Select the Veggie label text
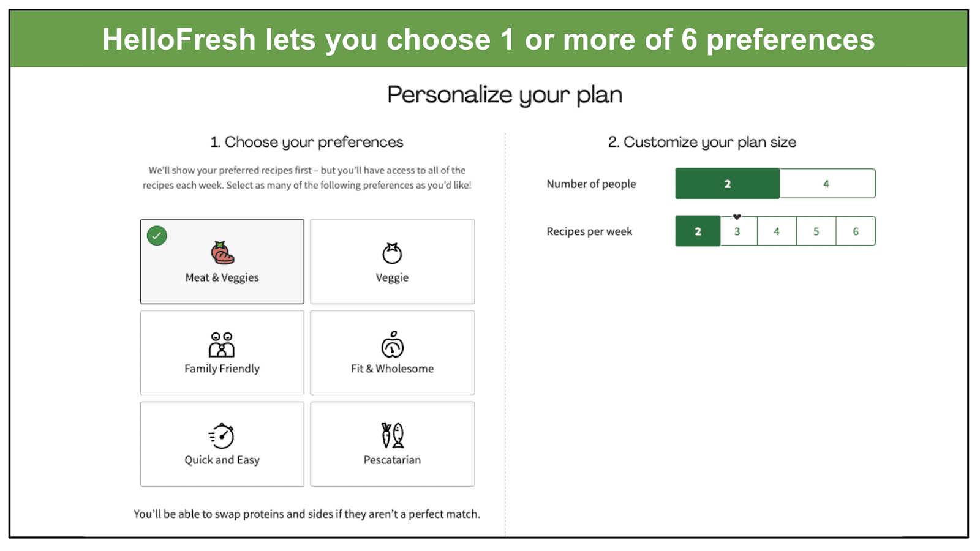This screenshot has width=980, height=551. click(x=392, y=278)
